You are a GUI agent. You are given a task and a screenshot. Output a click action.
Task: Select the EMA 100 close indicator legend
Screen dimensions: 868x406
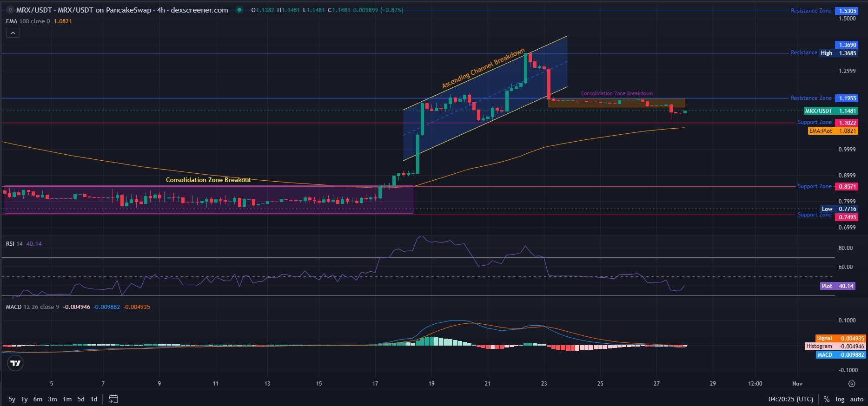[28, 21]
